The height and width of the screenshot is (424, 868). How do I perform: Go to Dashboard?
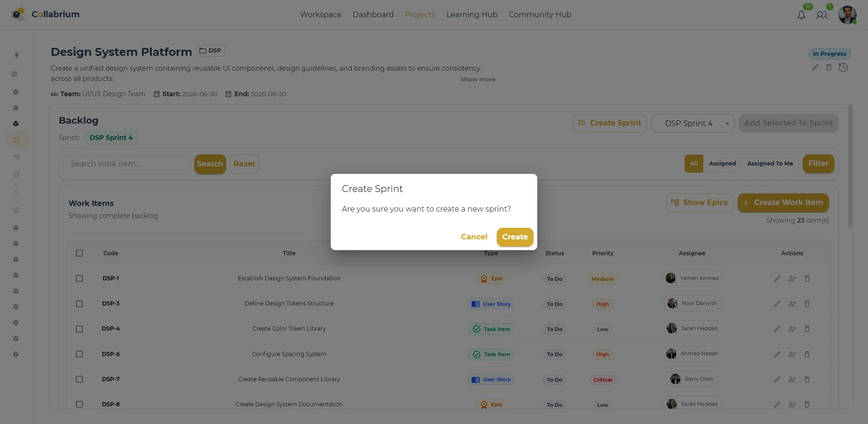tap(373, 14)
